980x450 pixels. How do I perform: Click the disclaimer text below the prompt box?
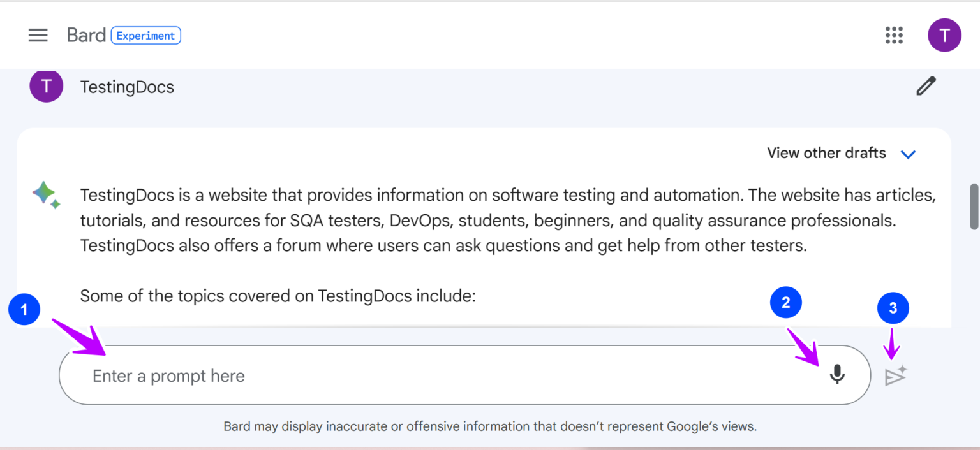click(x=490, y=426)
